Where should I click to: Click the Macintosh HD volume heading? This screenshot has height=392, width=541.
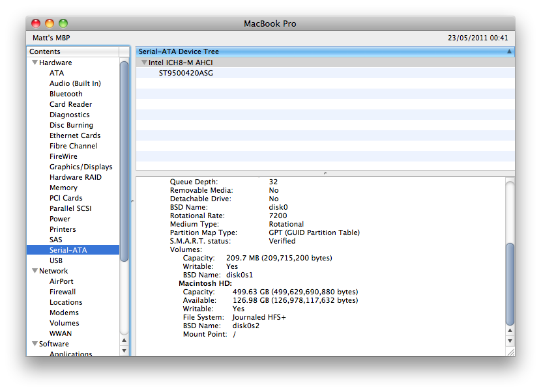[x=205, y=283]
